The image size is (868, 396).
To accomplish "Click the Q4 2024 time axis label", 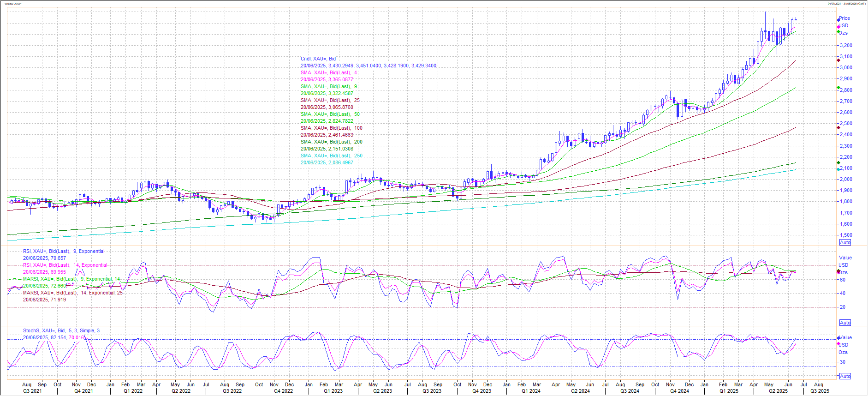I will (679, 391).
